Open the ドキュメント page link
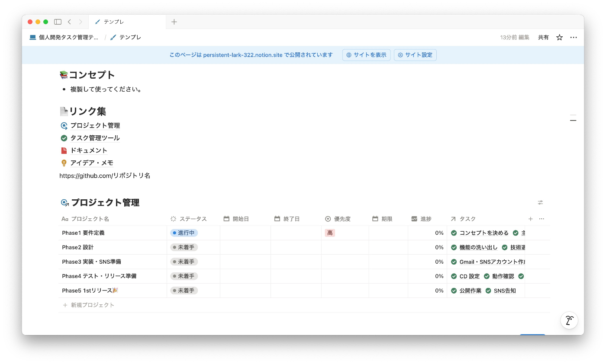The width and height of the screenshot is (606, 364). 89,150
